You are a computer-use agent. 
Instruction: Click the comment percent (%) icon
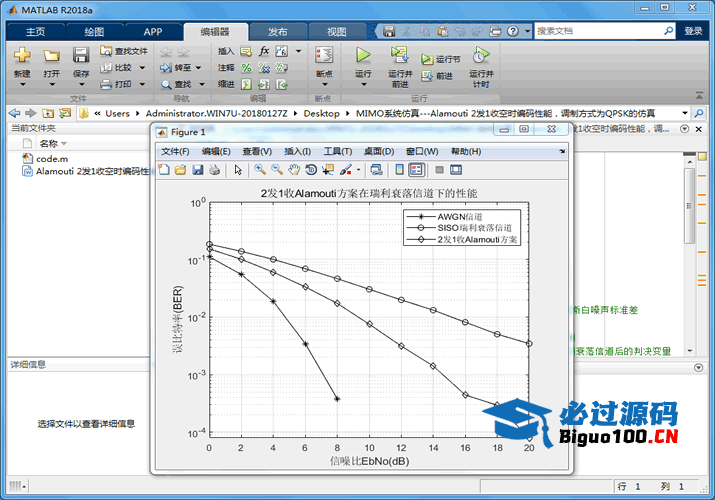[x=246, y=68]
